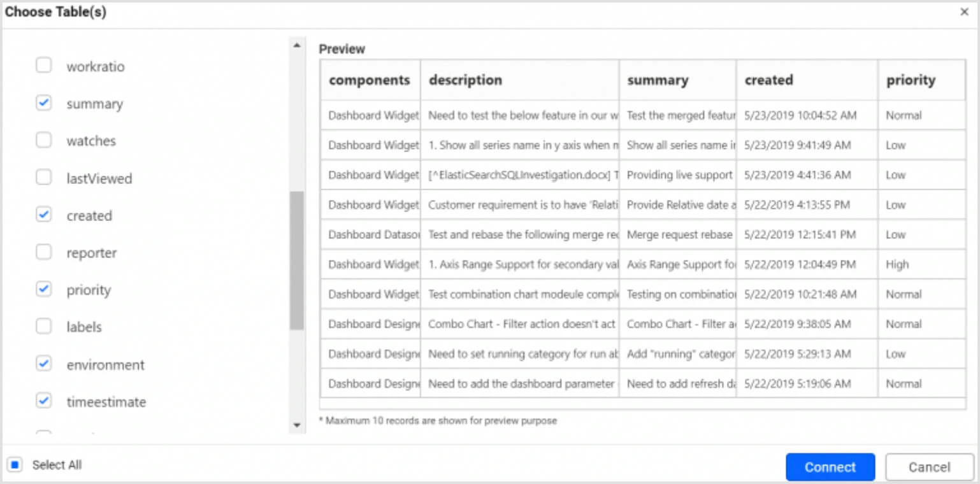Untick the timeestimate checkbox
The width and height of the screenshot is (980, 484).
tap(43, 401)
